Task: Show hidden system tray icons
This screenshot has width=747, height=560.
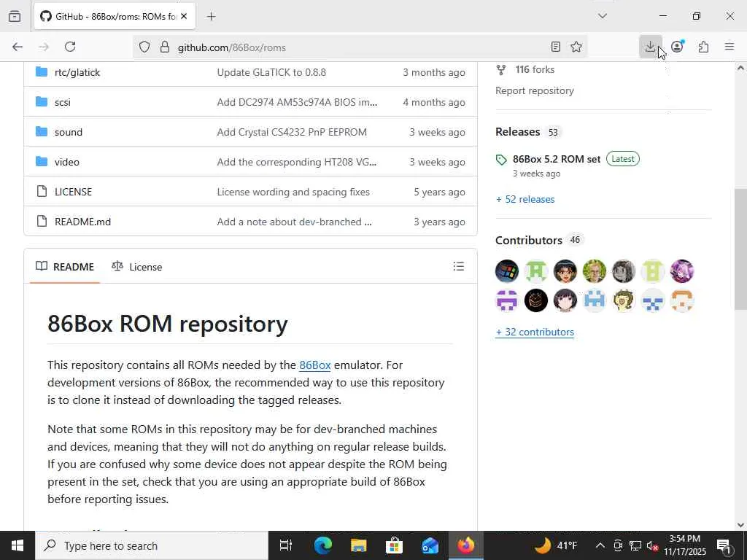Action: 600,545
